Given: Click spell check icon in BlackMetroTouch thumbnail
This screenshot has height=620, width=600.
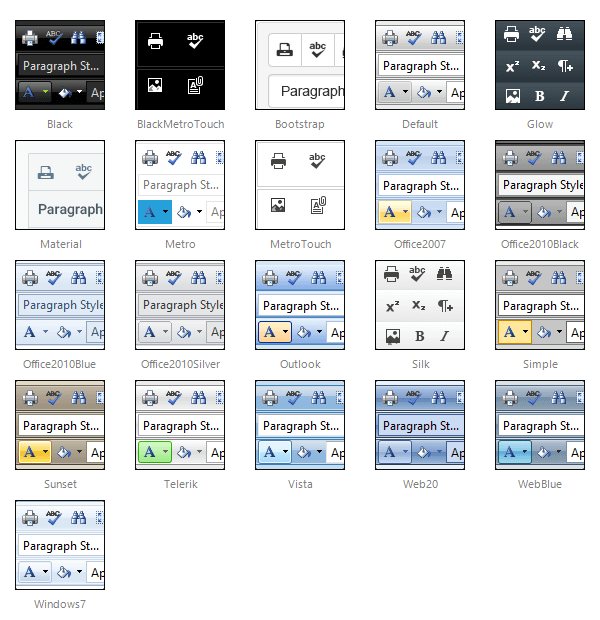Looking at the screenshot, I should pyautogui.click(x=194, y=41).
